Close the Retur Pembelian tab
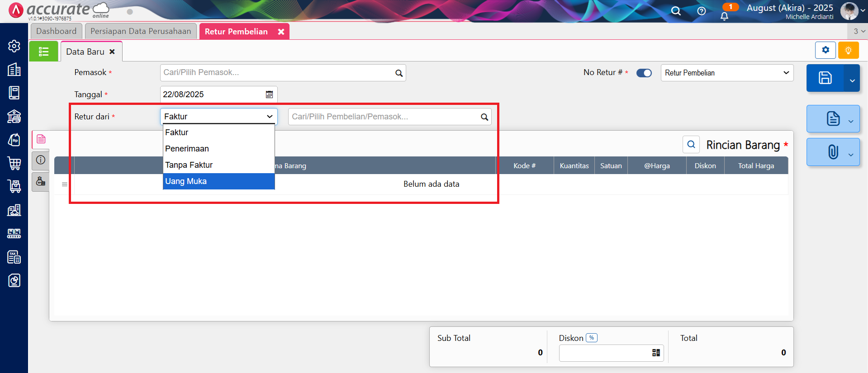This screenshot has height=373, width=868. click(x=281, y=32)
